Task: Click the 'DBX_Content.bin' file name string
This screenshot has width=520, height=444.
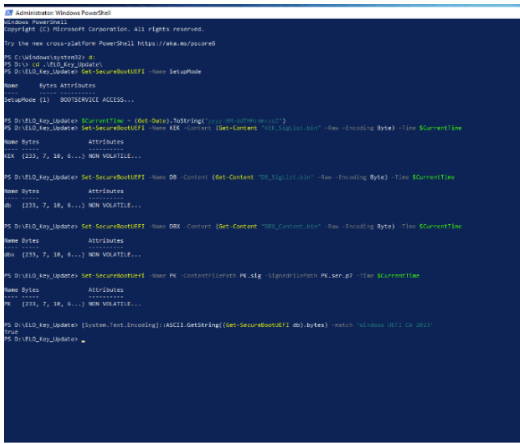Action: coord(290,226)
